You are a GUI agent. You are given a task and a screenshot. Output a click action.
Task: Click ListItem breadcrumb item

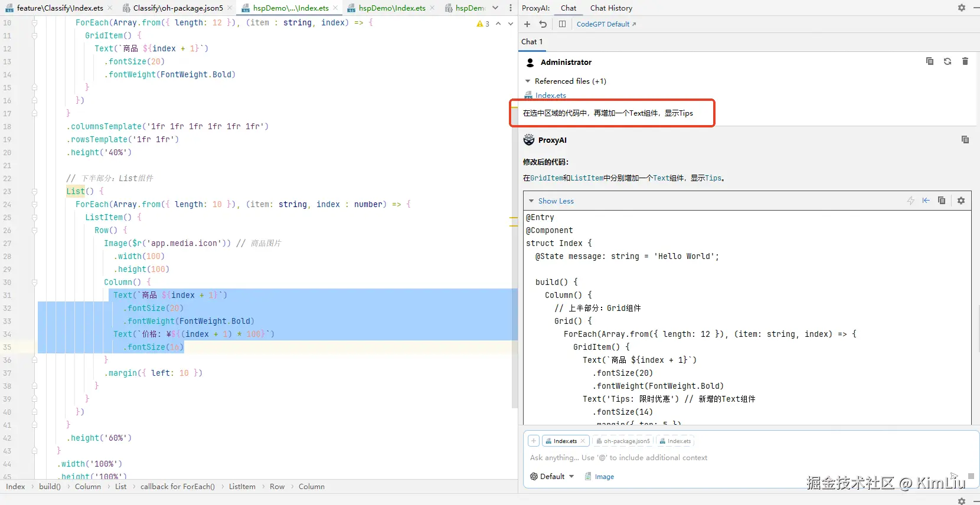coord(242,487)
